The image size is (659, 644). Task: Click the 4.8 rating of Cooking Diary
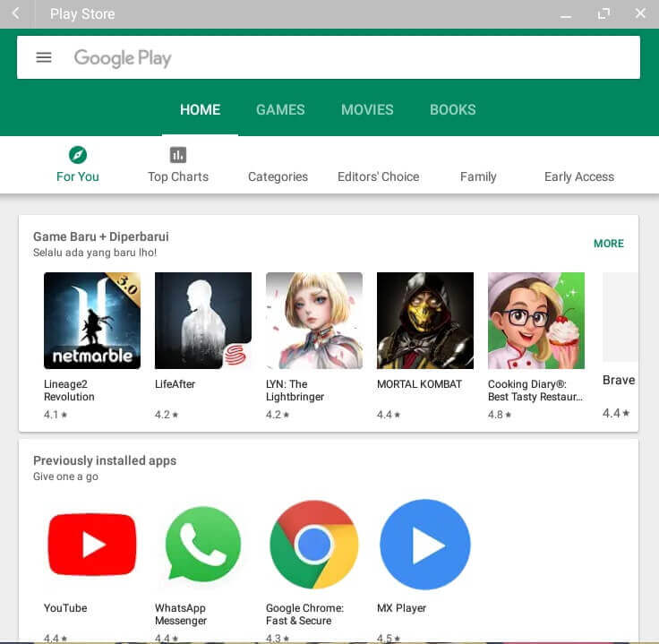(500, 415)
